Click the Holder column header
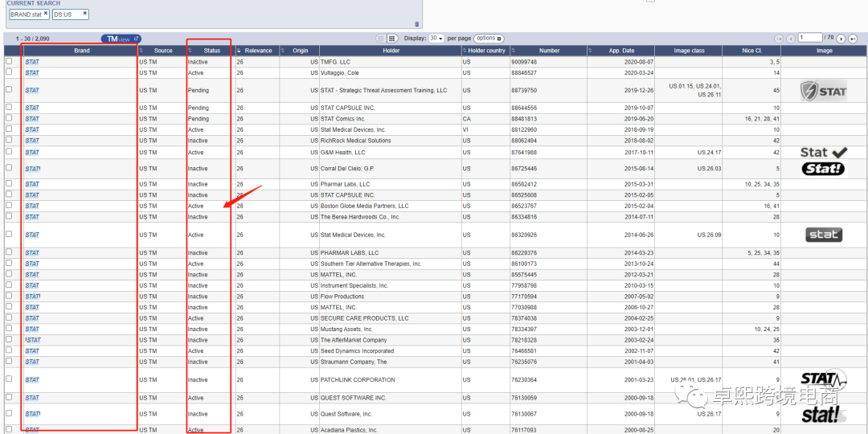The image size is (868, 434). pos(391,51)
